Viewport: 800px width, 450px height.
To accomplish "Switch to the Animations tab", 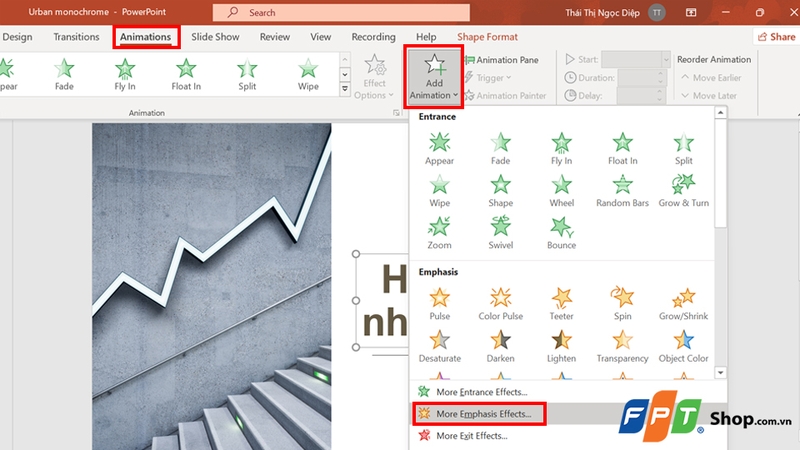I will pyautogui.click(x=145, y=37).
